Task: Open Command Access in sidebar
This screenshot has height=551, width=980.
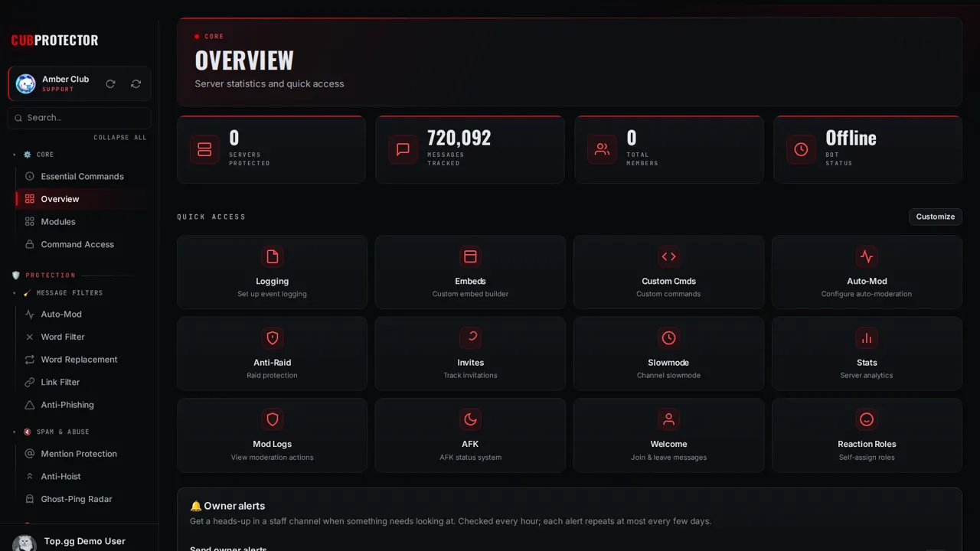Action: click(x=83, y=244)
